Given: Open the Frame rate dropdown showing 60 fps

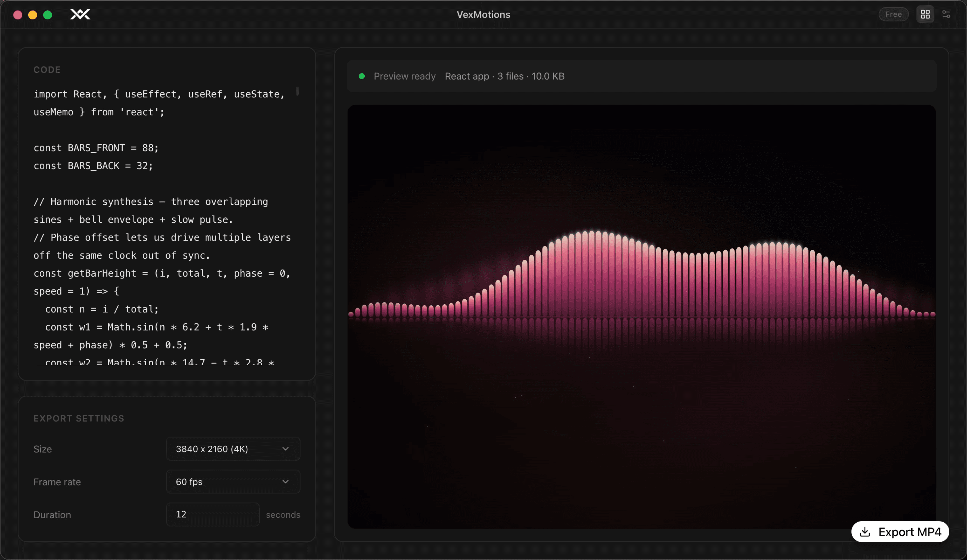Looking at the screenshot, I should coord(233,482).
